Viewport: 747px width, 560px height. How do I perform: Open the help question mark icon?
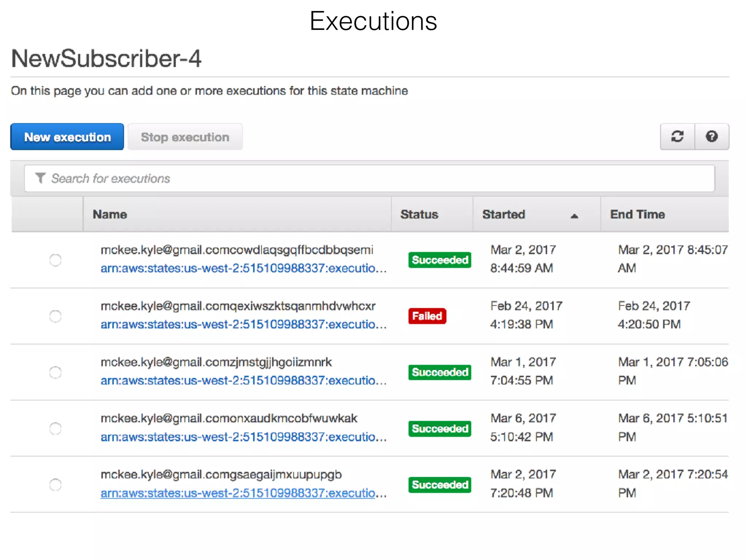pos(712,137)
